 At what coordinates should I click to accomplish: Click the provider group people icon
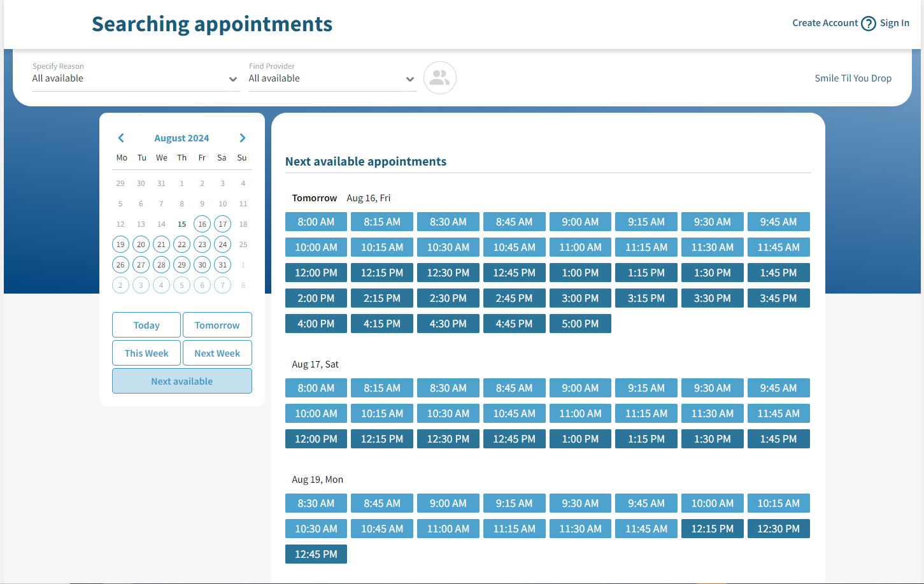click(439, 78)
